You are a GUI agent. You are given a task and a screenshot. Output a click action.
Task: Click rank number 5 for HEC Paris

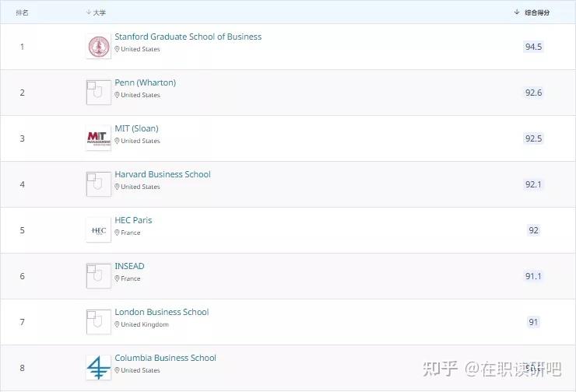(22, 230)
